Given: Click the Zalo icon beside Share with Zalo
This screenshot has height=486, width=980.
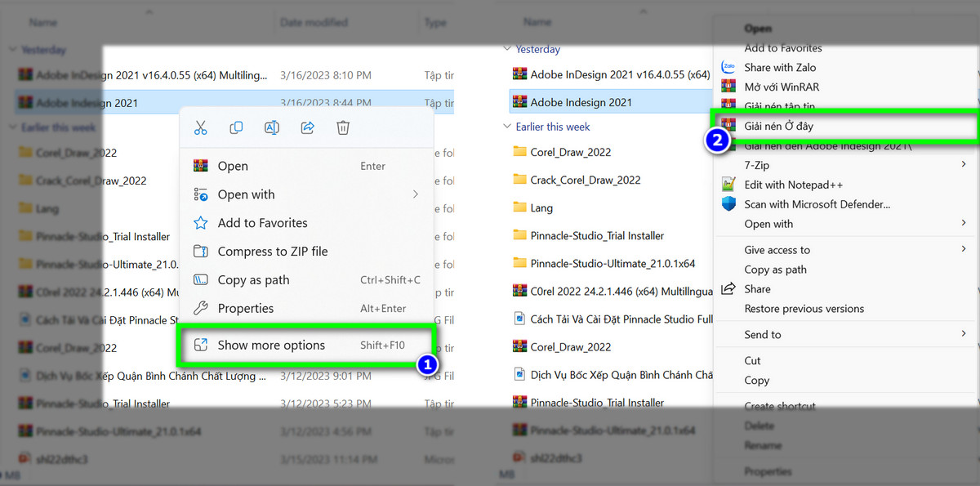Looking at the screenshot, I should 729,68.
